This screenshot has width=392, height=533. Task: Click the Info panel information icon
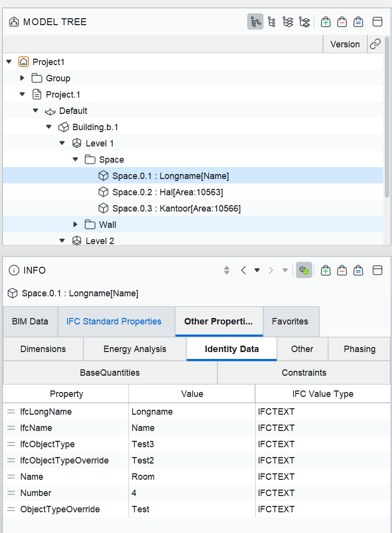pos(14,270)
